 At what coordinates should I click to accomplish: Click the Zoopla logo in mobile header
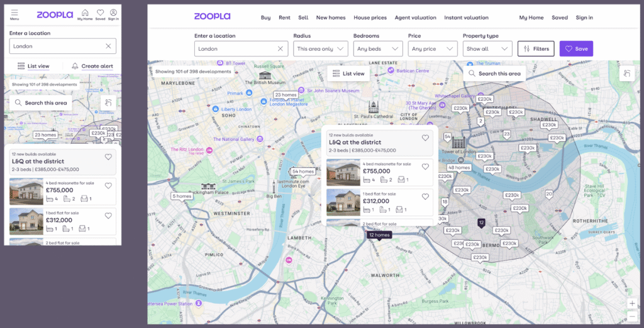click(55, 15)
